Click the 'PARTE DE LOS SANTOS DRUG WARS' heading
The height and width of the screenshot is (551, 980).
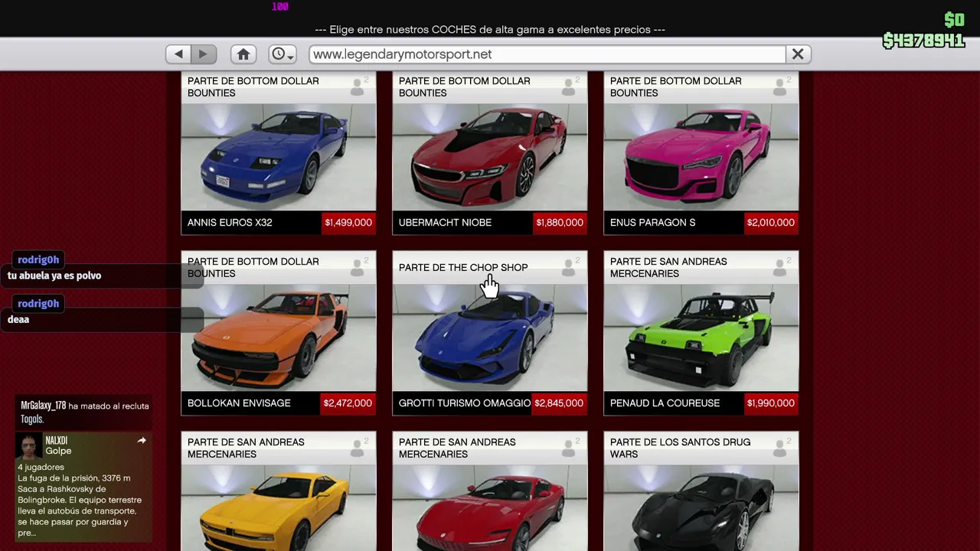click(x=680, y=448)
